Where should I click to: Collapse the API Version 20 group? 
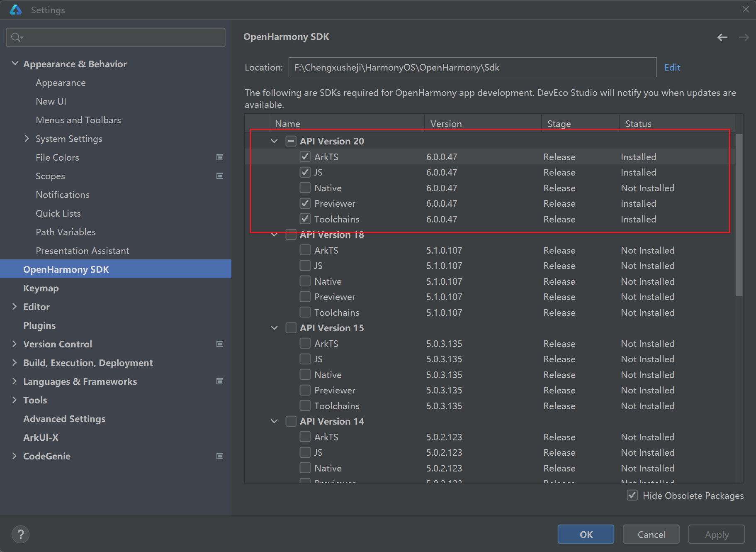pos(274,141)
